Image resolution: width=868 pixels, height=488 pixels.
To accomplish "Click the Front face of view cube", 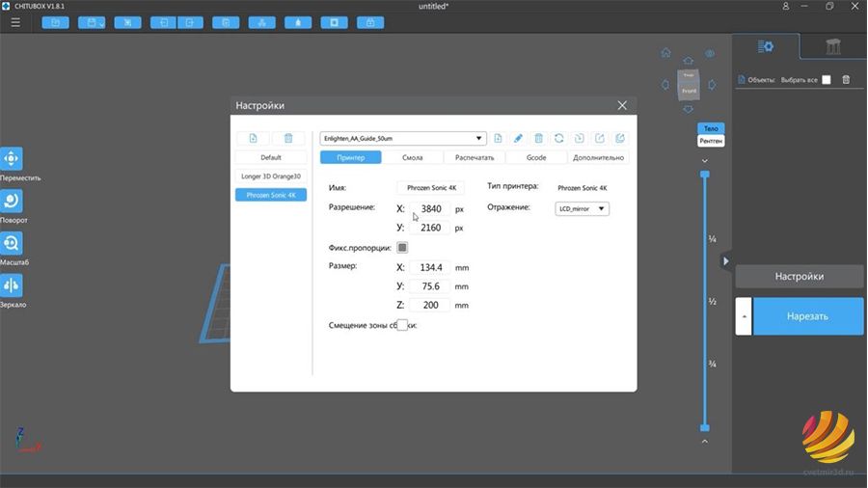I will [x=689, y=91].
